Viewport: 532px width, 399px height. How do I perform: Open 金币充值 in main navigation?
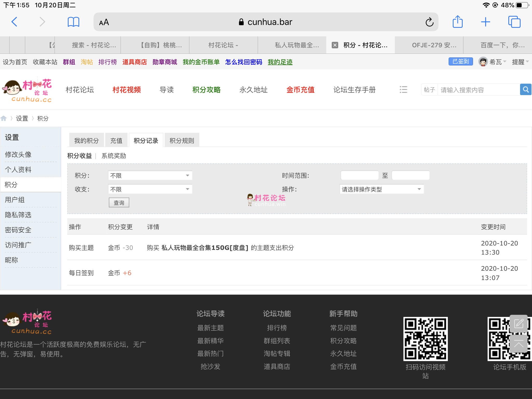(301, 90)
